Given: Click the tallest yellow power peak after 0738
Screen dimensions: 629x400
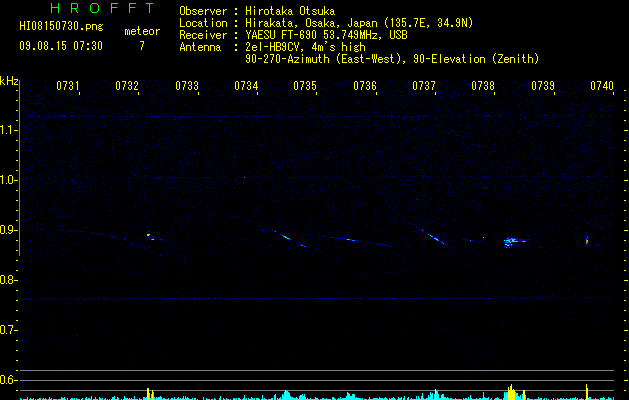Looking at the screenshot, I should point(511,392).
